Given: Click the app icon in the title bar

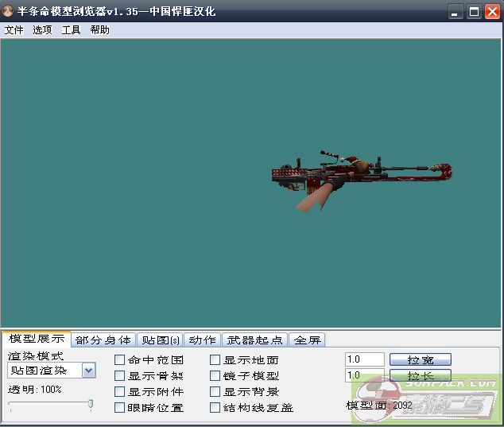Looking at the screenshot, I should click(x=10, y=11).
